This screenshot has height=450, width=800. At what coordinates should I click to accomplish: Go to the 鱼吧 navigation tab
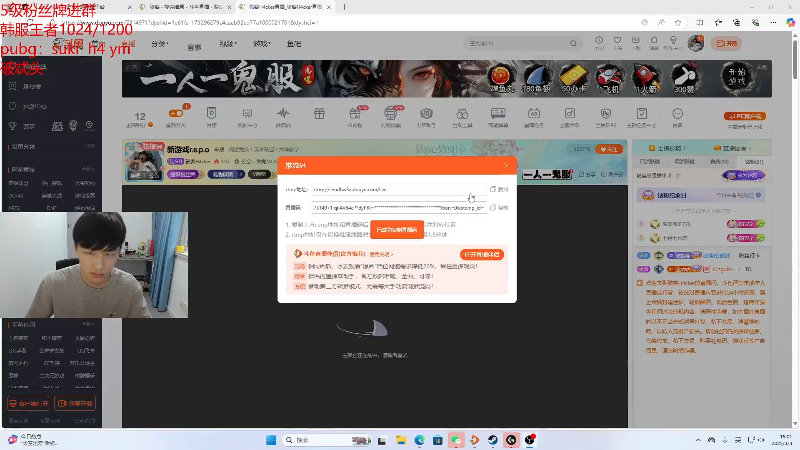[294, 44]
